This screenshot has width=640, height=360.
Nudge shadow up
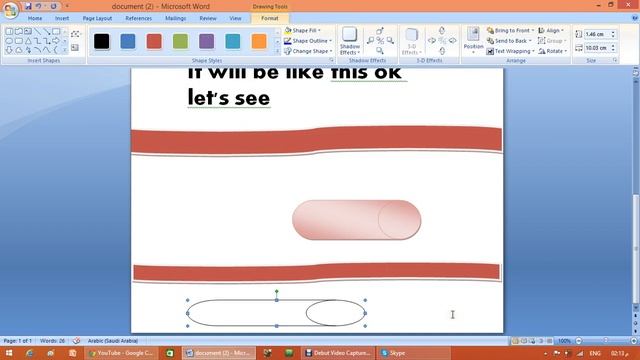point(380,31)
